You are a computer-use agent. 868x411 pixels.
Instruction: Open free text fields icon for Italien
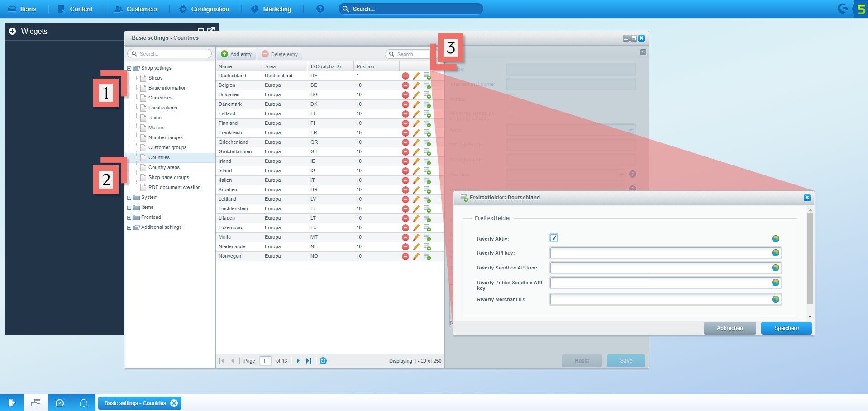click(427, 180)
